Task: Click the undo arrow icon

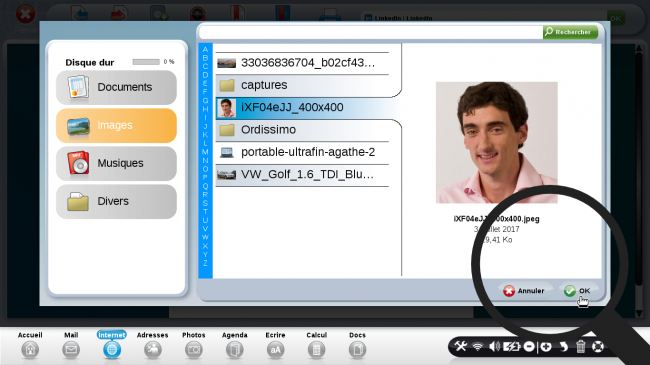Action: point(563,346)
